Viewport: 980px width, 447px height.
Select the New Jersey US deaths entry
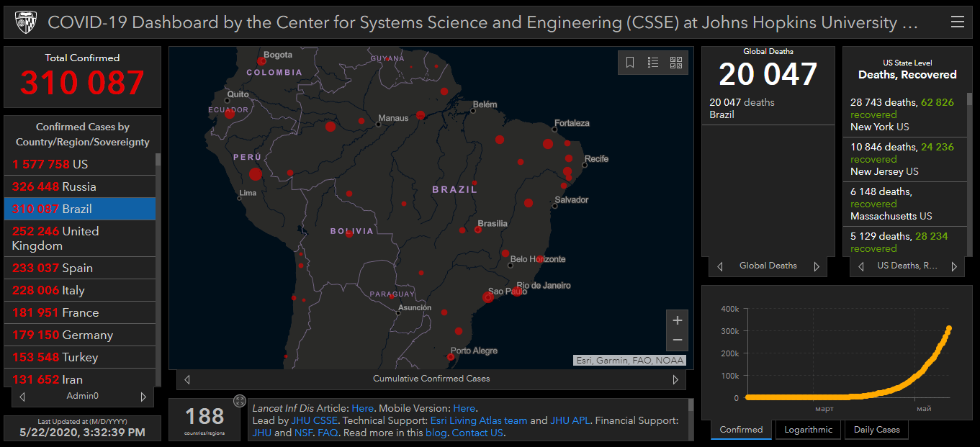pos(905,159)
